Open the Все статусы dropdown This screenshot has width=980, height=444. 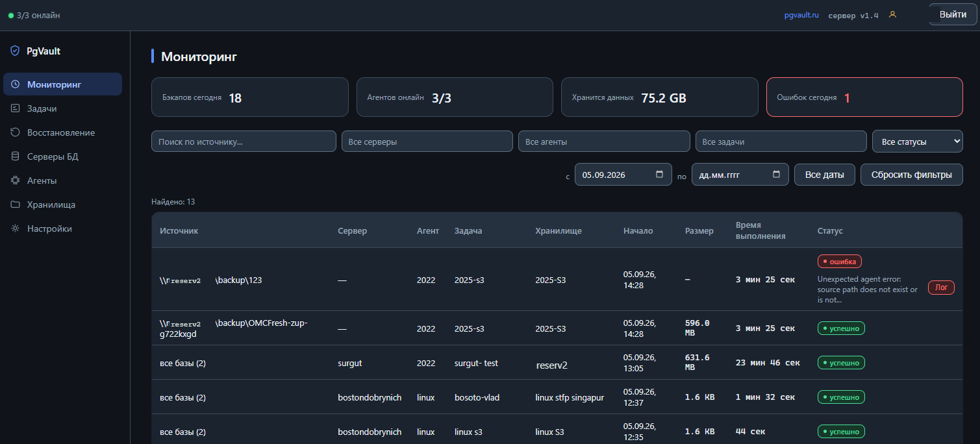point(918,142)
